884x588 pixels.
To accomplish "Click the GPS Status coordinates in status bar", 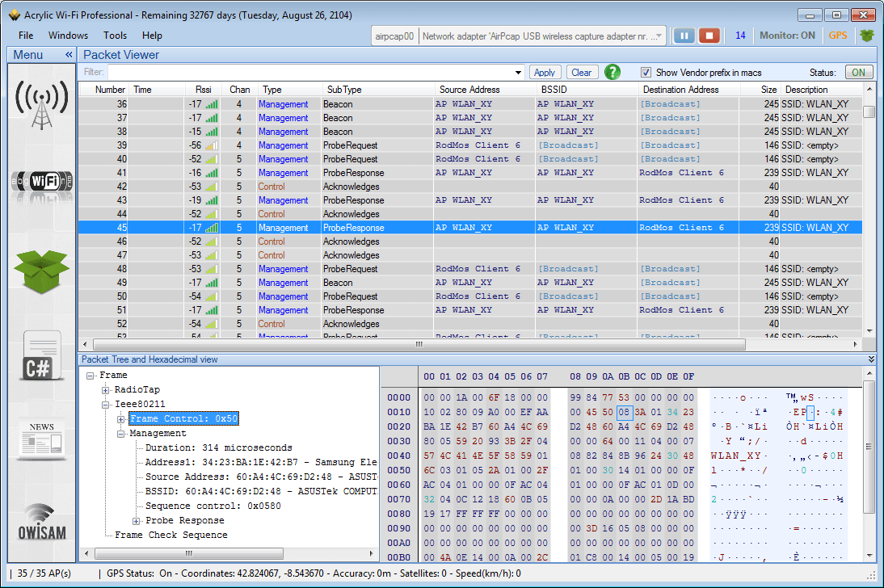I will click(x=314, y=573).
